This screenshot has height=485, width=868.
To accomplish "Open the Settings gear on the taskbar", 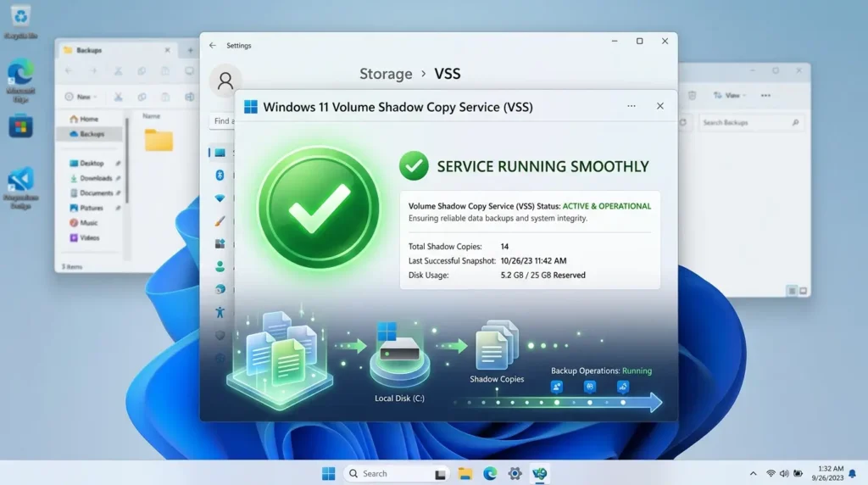I will click(x=515, y=473).
